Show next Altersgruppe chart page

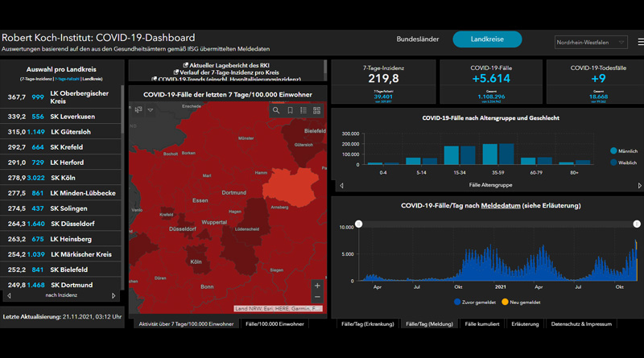click(x=639, y=186)
